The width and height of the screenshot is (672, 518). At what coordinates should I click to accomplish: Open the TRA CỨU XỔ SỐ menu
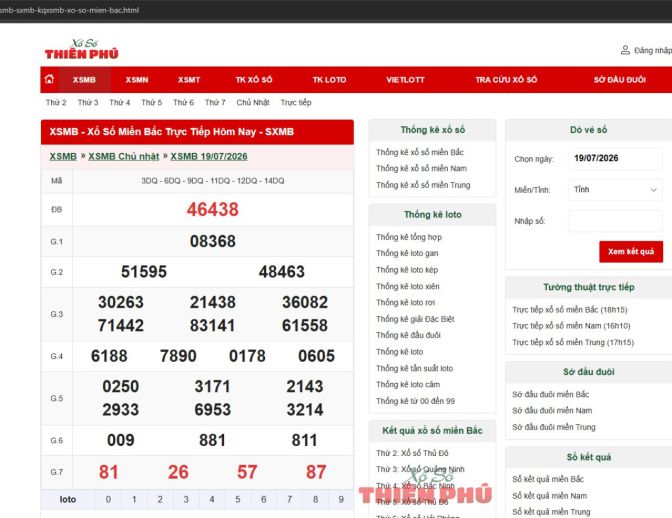point(506,80)
